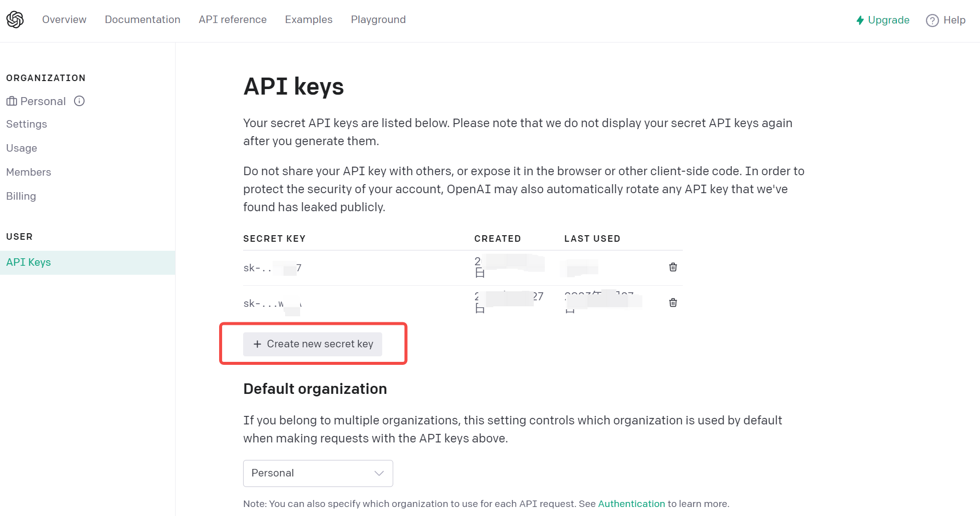Open the Members sidebar item

tap(29, 172)
